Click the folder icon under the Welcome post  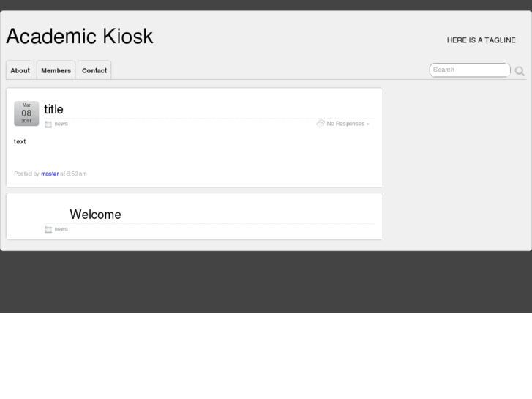tap(48, 229)
